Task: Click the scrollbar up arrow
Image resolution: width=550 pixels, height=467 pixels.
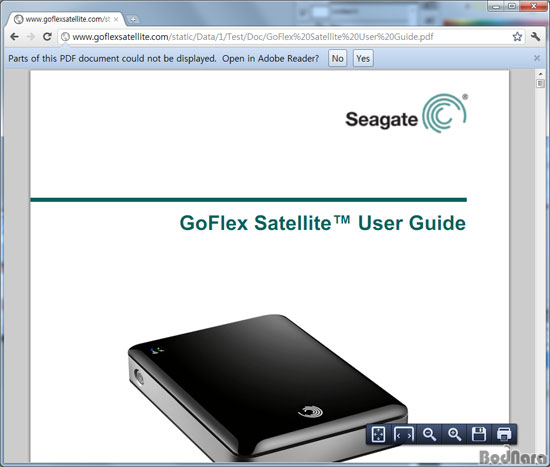Action: coord(540,74)
